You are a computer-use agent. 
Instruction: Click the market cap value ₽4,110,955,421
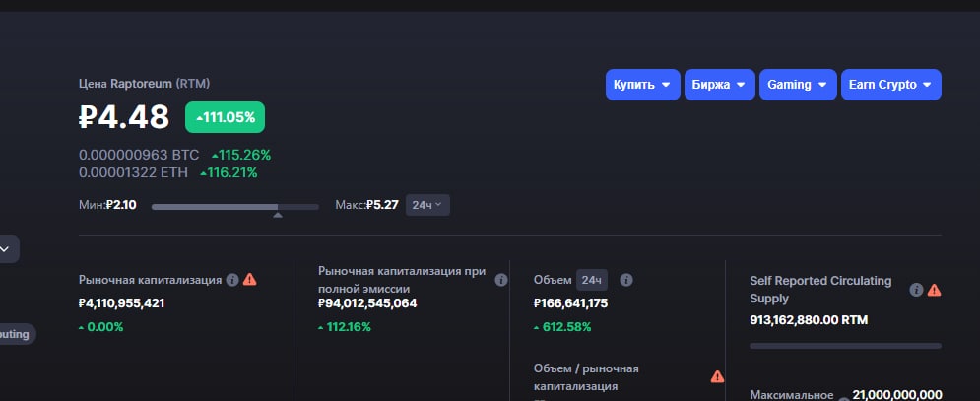click(122, 303)
